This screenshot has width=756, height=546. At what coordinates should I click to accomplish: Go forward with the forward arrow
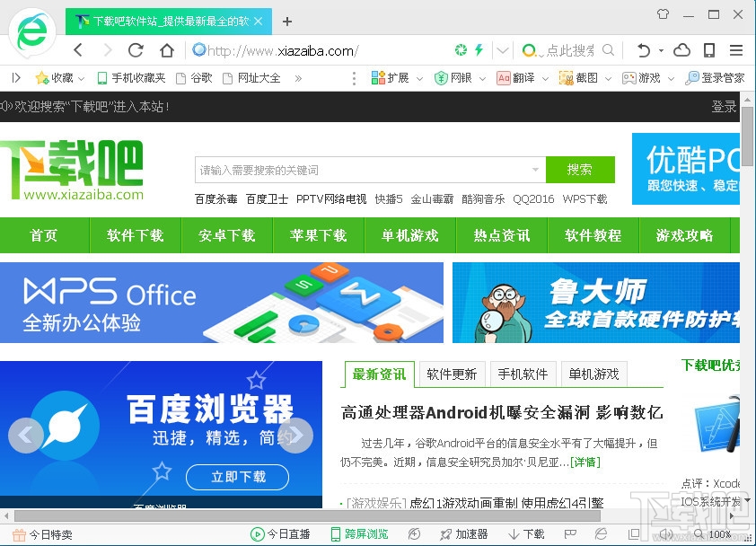pos(108,49)
